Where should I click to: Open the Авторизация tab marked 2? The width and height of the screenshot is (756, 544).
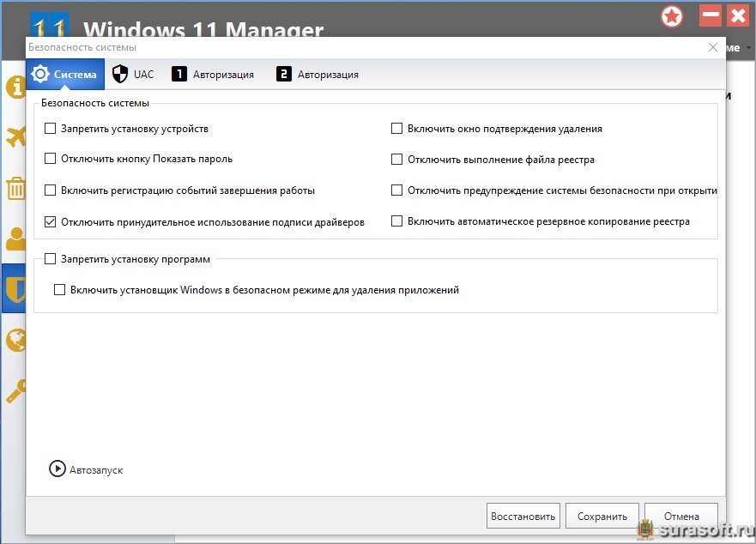[x=318, y=75]
